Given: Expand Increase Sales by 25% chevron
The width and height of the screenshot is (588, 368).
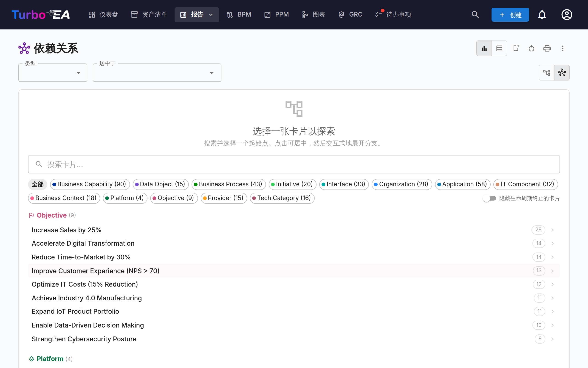Looking at the screenshot, I should 553,230.
